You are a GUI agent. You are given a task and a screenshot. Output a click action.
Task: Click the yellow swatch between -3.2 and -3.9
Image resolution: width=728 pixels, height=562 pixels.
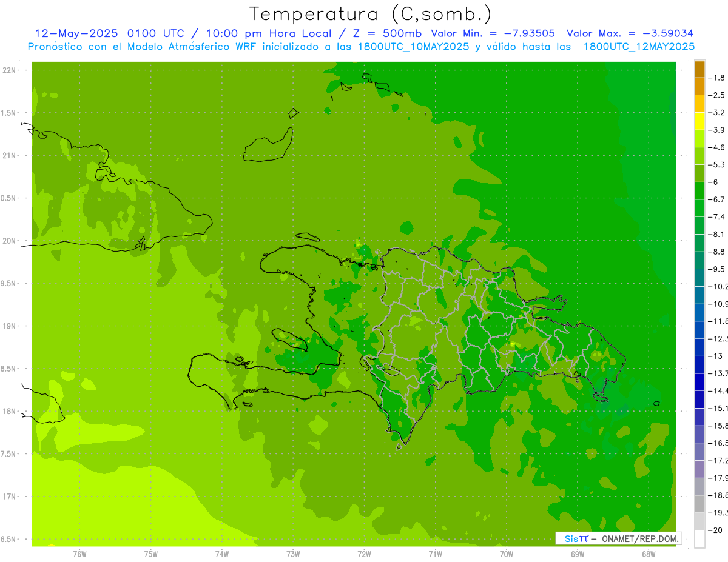(x=699, y=121)
